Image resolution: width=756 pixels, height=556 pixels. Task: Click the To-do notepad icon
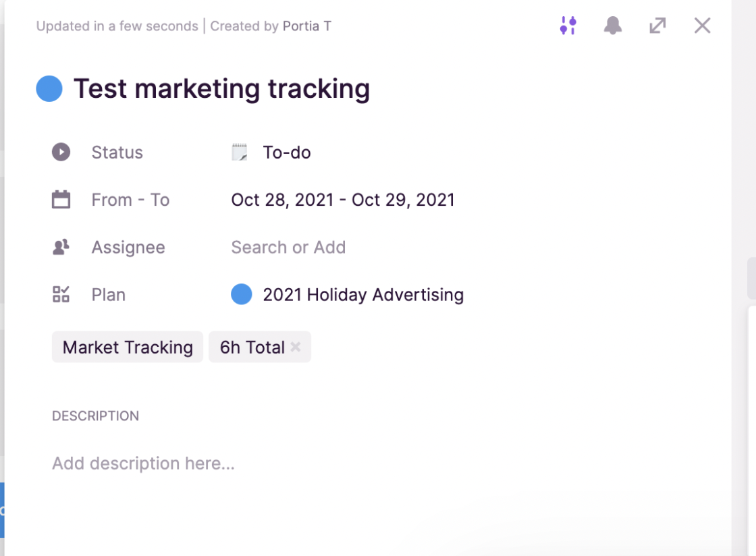tap(240, 152)
